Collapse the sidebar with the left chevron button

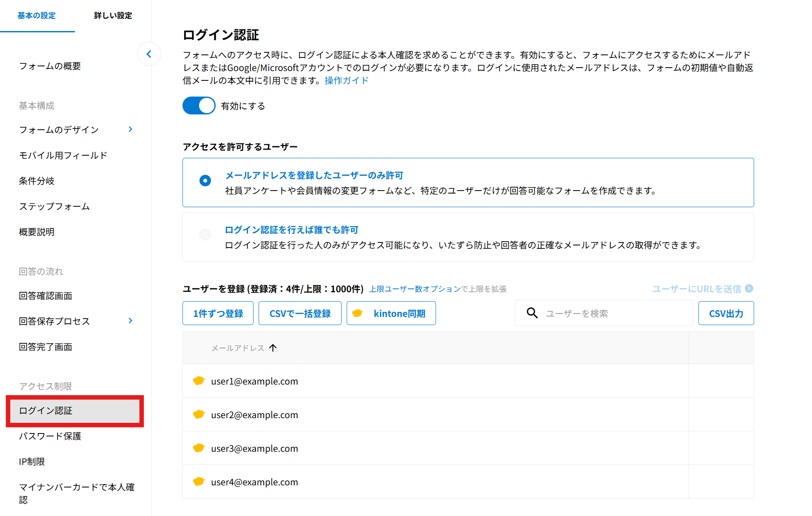[x=149, y=54]
